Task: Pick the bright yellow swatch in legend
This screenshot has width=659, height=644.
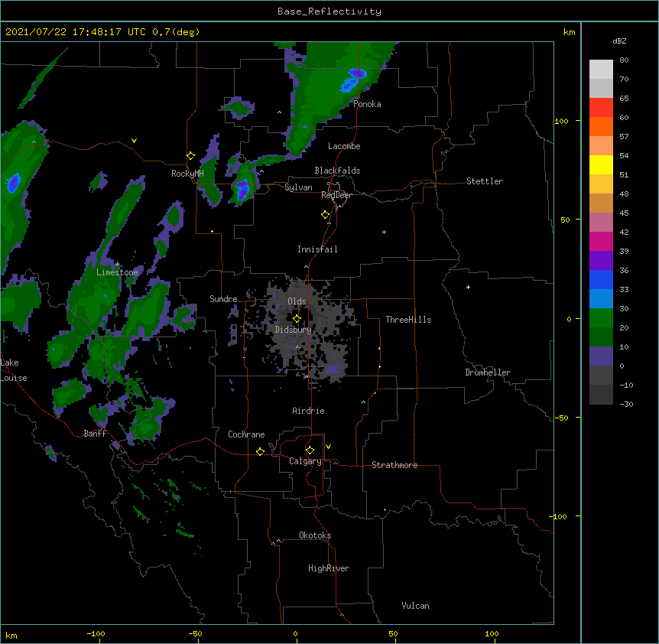Action: [601, 164]
